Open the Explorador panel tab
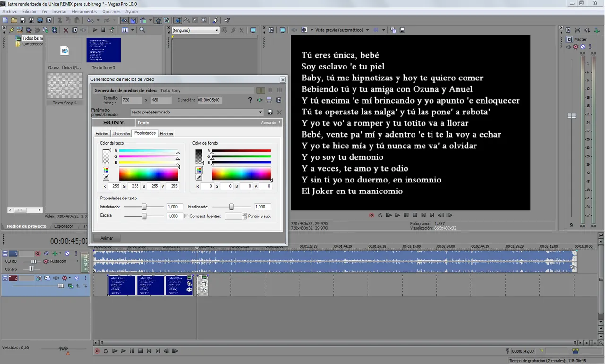 coord(63,226)
